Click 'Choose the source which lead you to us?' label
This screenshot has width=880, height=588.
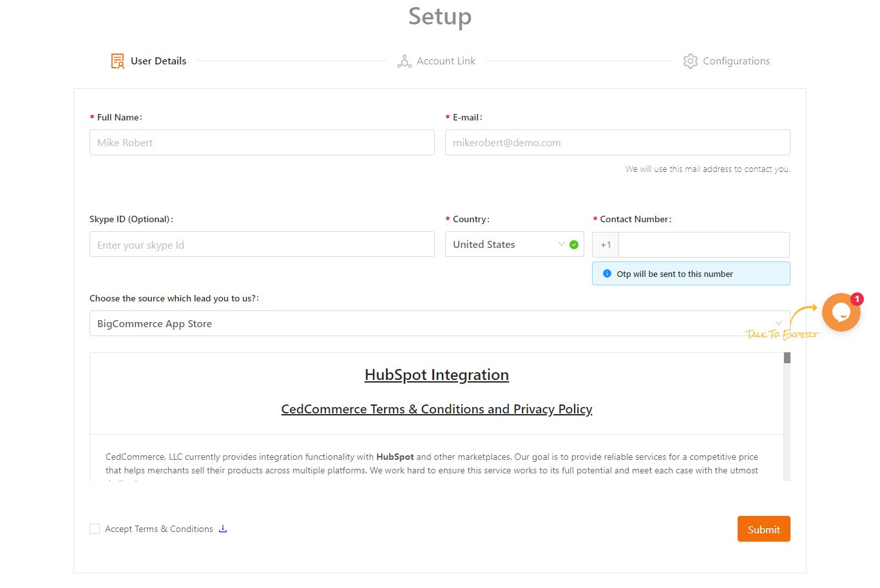(x=174, y=298)
